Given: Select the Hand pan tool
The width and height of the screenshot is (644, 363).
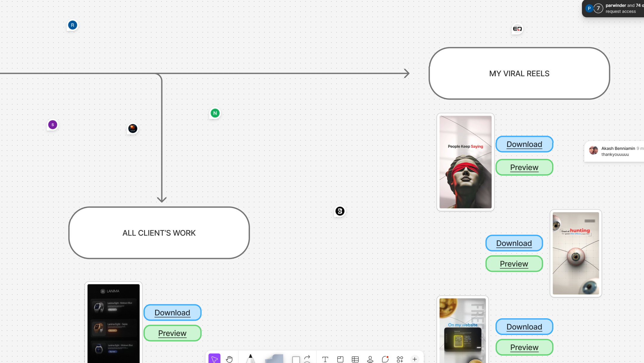Looking at the screenshot, I should click(x=229, y=359).
